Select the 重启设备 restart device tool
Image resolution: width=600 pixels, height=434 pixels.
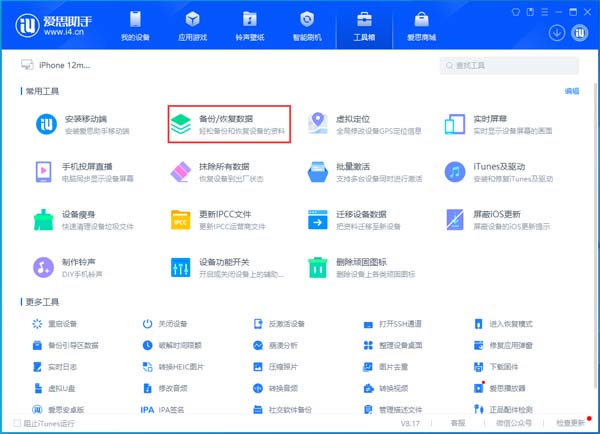coord(55,324)
